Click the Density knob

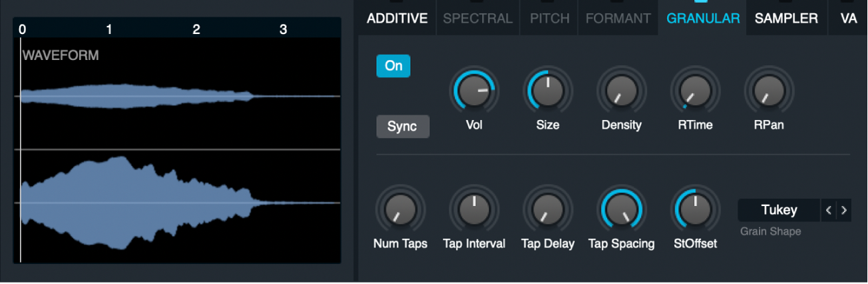click(x=621, y=91)
